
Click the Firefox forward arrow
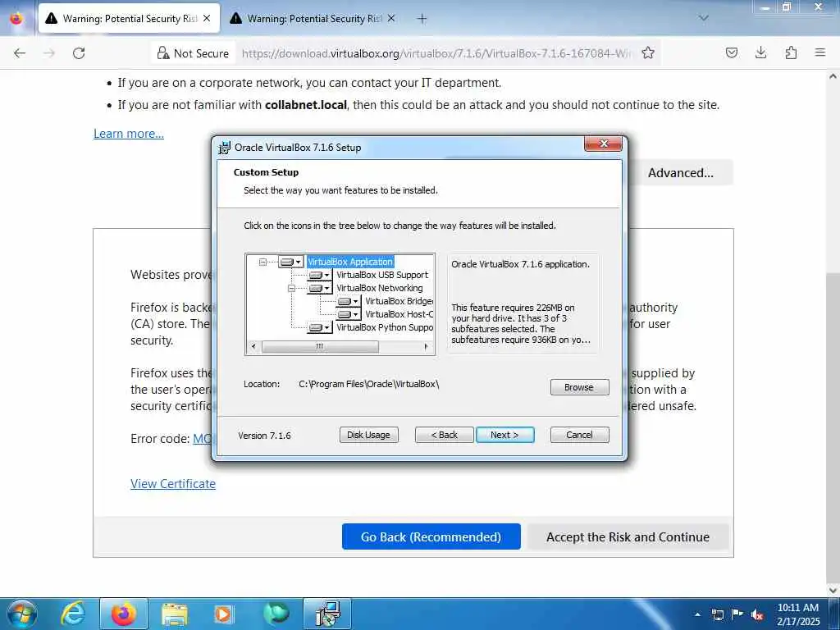[49, 53]
